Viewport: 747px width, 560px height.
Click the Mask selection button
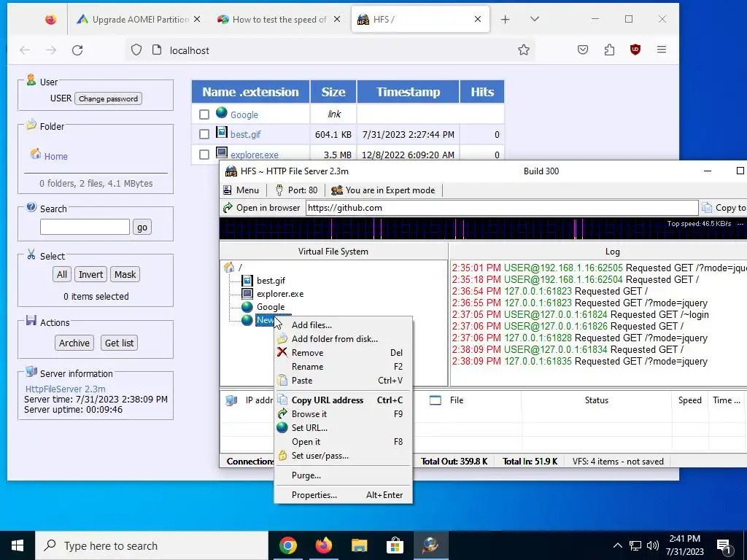125,274
